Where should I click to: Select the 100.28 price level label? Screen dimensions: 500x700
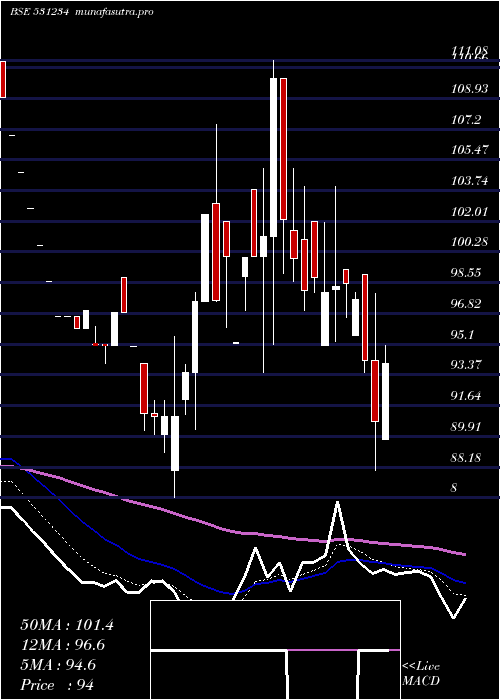[469, 242]
